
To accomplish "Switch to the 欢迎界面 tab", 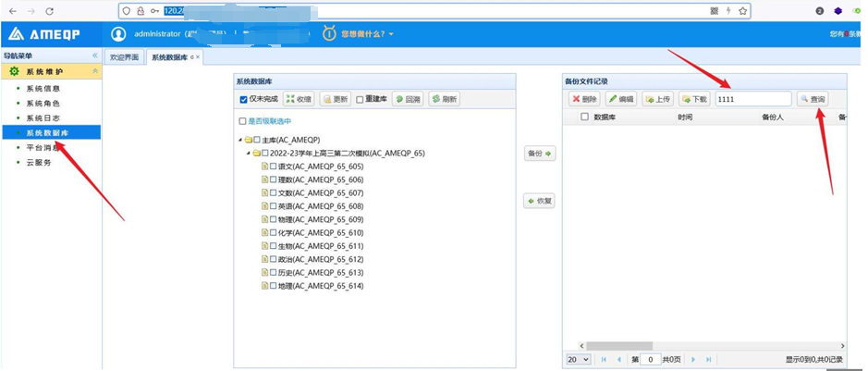I will coord(124,57).
